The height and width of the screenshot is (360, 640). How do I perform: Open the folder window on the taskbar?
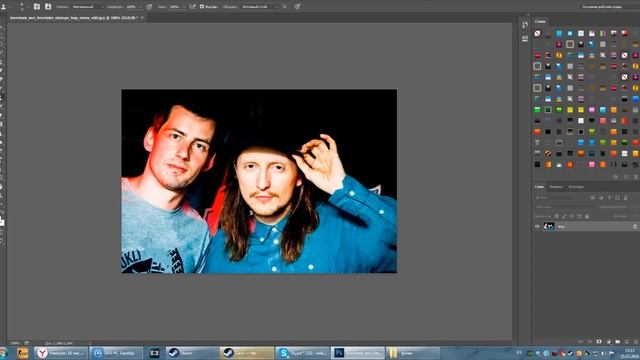click(413, 353)
